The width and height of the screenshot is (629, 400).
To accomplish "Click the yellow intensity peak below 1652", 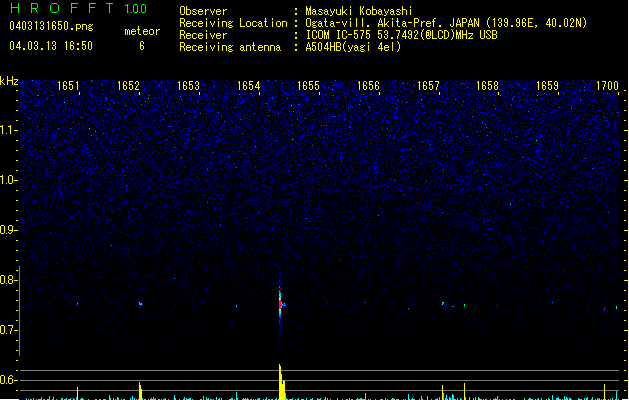I will [140, 391].
